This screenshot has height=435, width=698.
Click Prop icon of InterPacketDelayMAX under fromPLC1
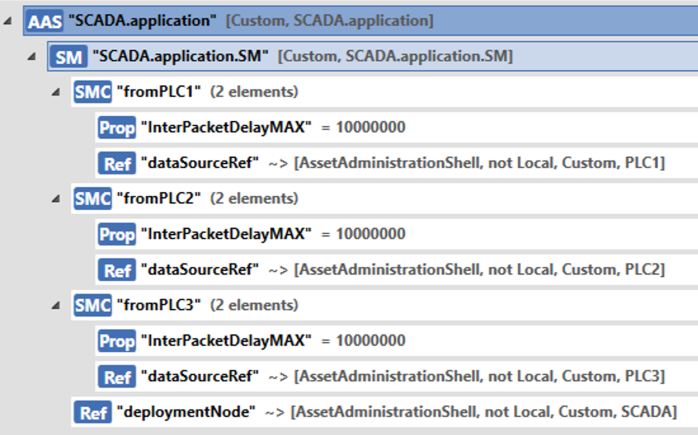[x=117, y=128]
